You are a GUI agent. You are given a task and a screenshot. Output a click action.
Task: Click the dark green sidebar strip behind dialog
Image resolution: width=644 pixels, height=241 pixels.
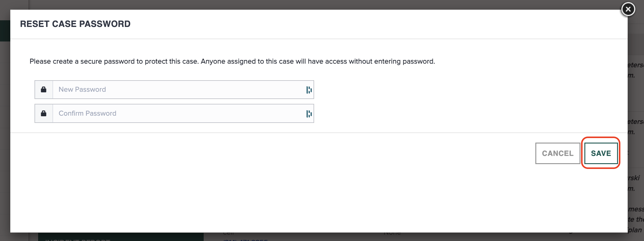5,31
